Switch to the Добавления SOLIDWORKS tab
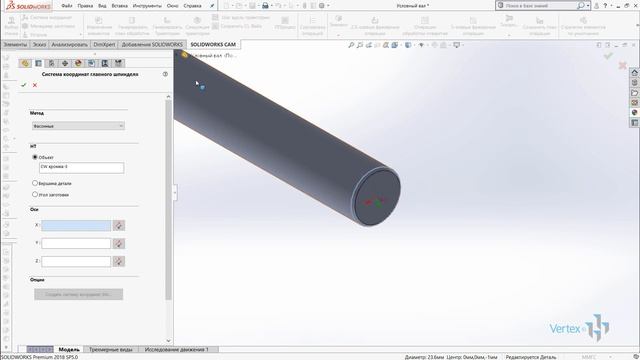The width and height of the screenshot is (640, 360). tap(152, 44)
